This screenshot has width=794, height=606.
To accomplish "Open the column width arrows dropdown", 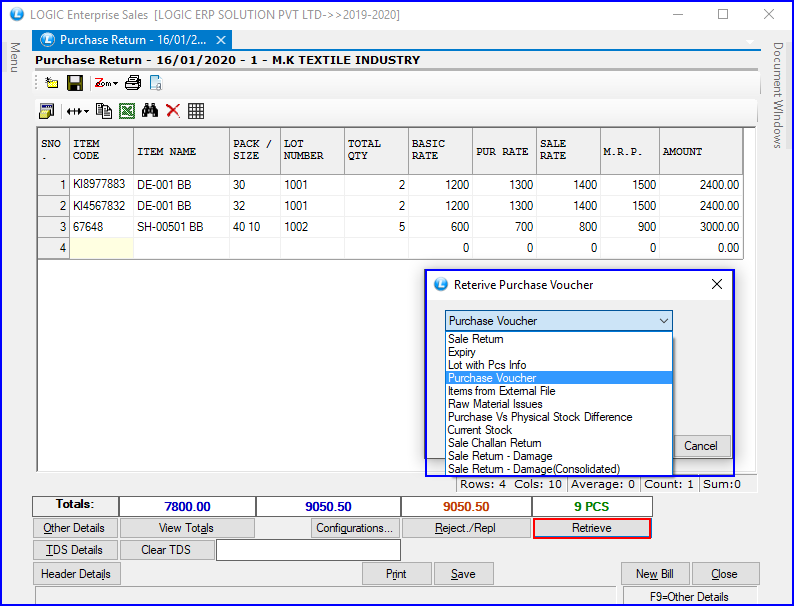I will [77, 111].
